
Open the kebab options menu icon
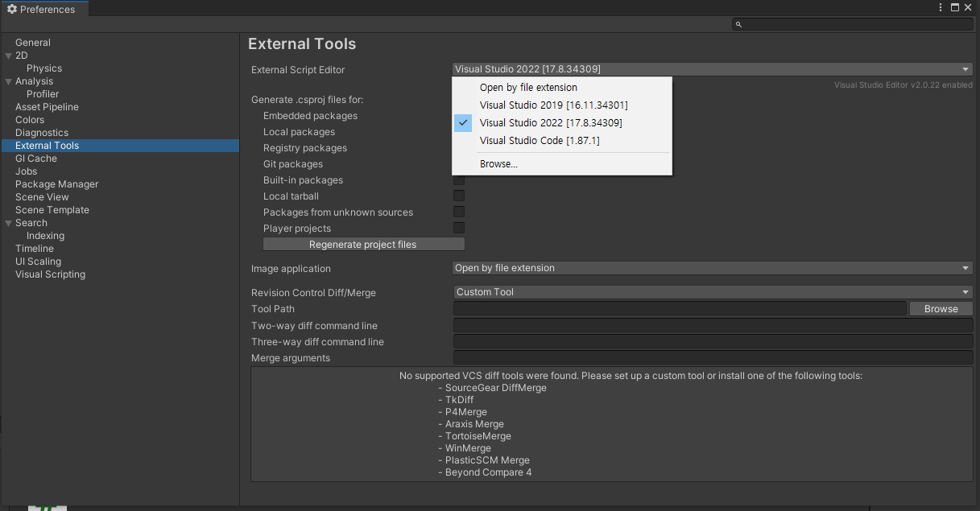(941, 7)
